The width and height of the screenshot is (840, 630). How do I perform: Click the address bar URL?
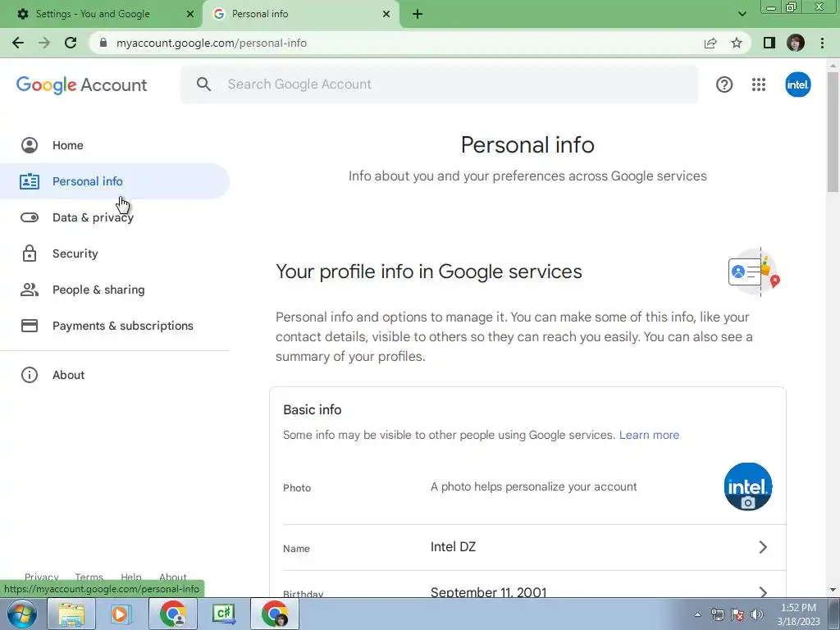click(x=212, y=43)
